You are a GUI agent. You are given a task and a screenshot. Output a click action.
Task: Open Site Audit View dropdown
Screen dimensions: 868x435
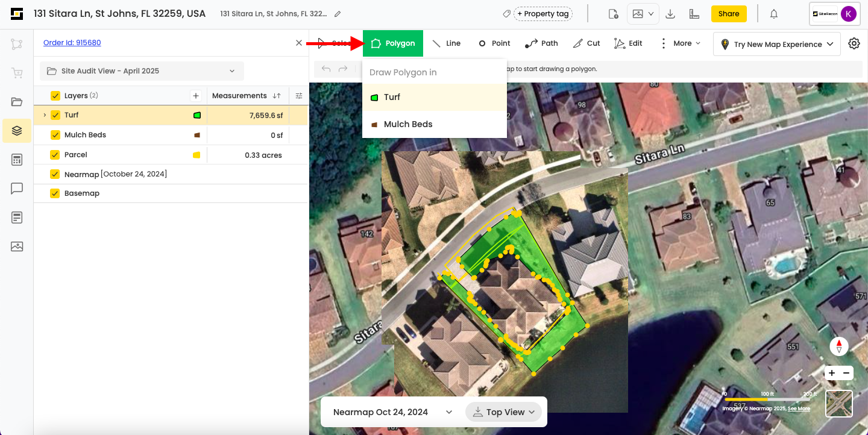[142, 71]
